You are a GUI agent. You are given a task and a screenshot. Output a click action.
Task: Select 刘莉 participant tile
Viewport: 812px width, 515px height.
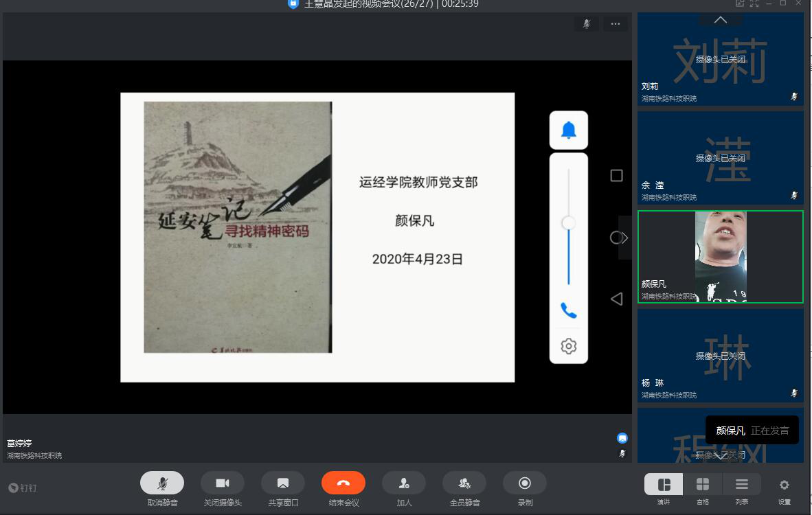(721, 59)
